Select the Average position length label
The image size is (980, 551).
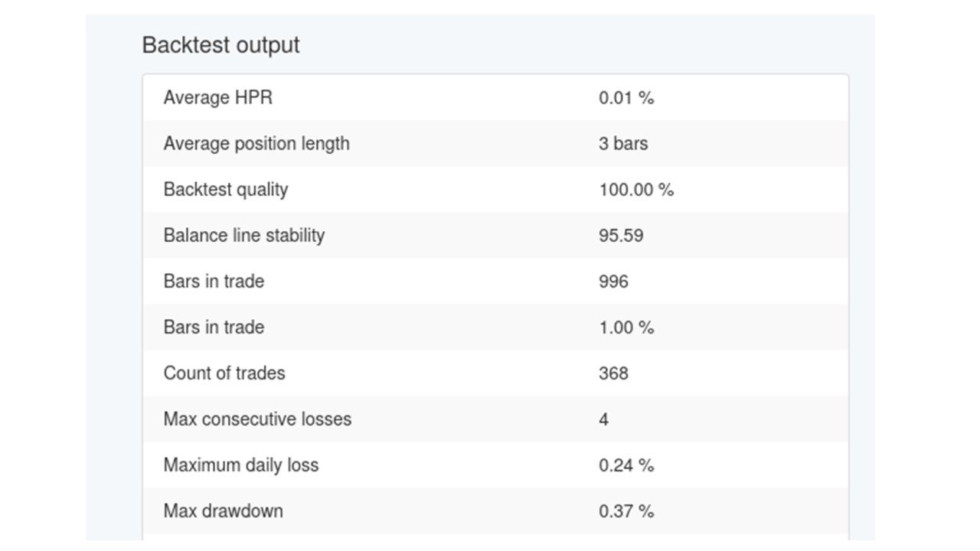click(256, 144)
